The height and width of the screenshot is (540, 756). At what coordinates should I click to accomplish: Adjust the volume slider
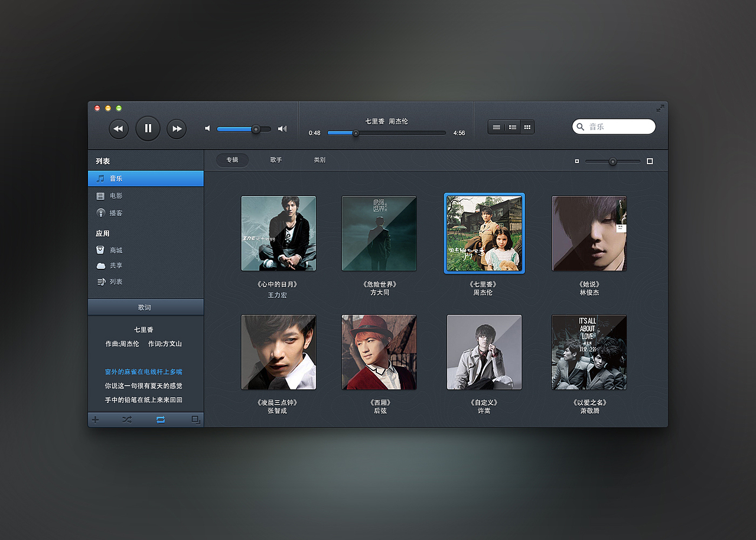[x=243, y=129]
